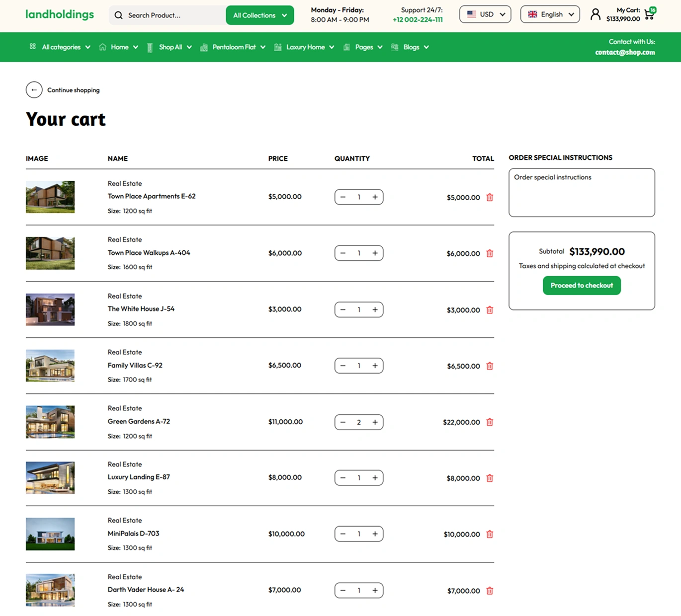Increase quantity of Green Gardens A-72
This screenshot has width=681, height=616.
click(x=375, y=422)
